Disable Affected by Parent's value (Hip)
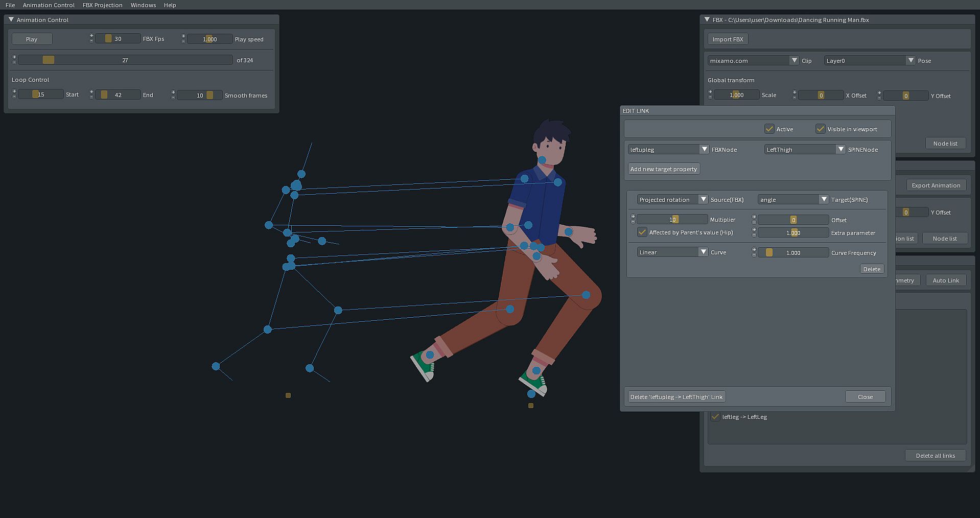 (x=642, y=232)
